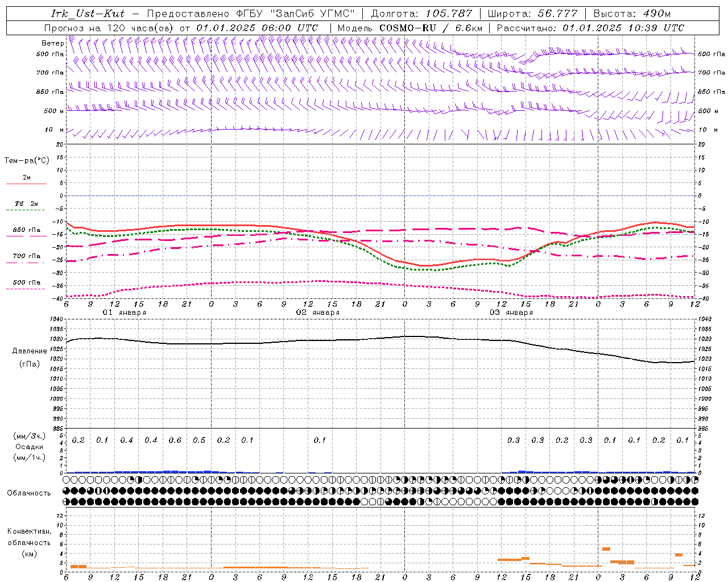Image resolution: width=728 pixels, height=582 pixels.
Task: Click the "01 января" date label
Action: (x=124, y=313)
